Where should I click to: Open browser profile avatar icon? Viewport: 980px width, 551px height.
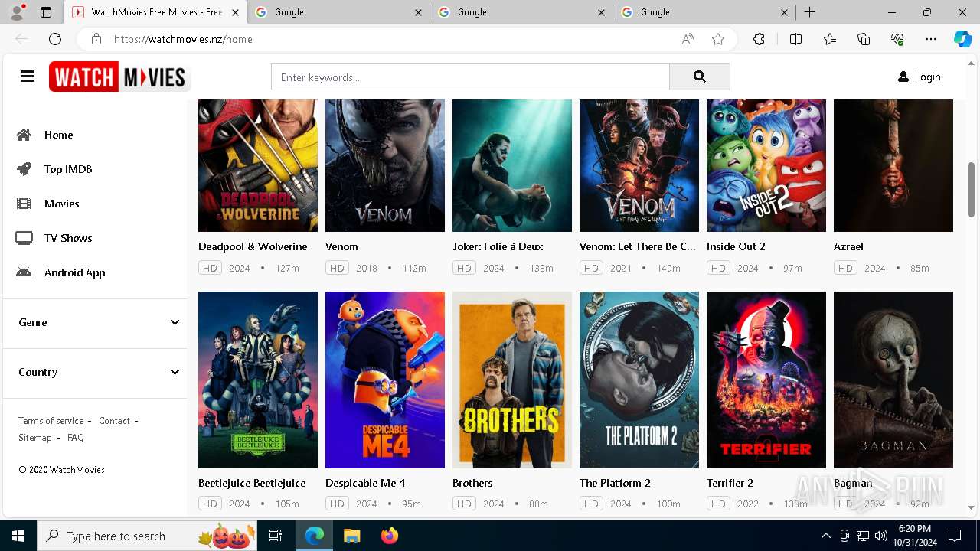pyautogui.click(x=17, y=12)
